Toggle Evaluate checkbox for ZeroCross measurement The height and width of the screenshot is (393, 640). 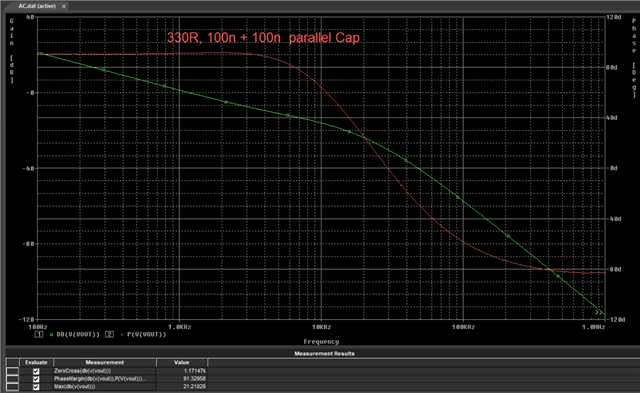coord(36,371)
